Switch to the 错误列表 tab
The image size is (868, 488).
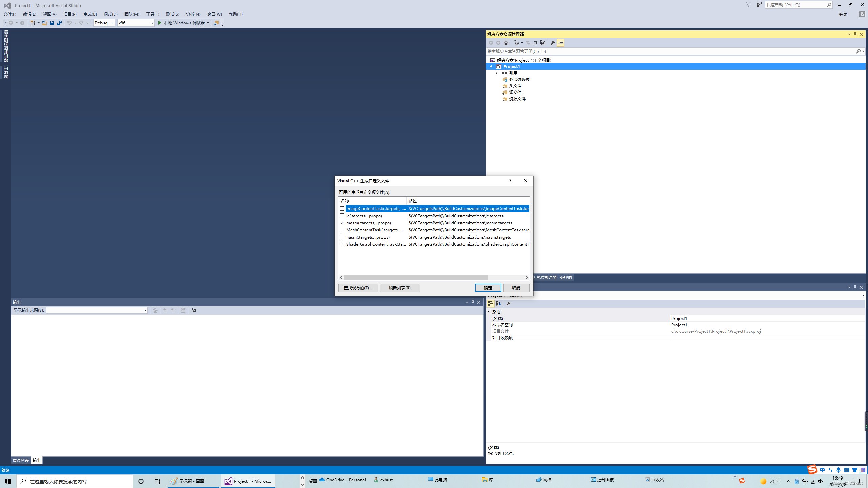click(20, 460)
